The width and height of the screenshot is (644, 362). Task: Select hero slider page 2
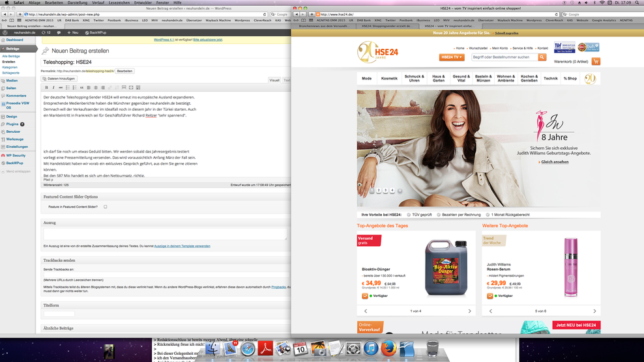tap(379, 190)
